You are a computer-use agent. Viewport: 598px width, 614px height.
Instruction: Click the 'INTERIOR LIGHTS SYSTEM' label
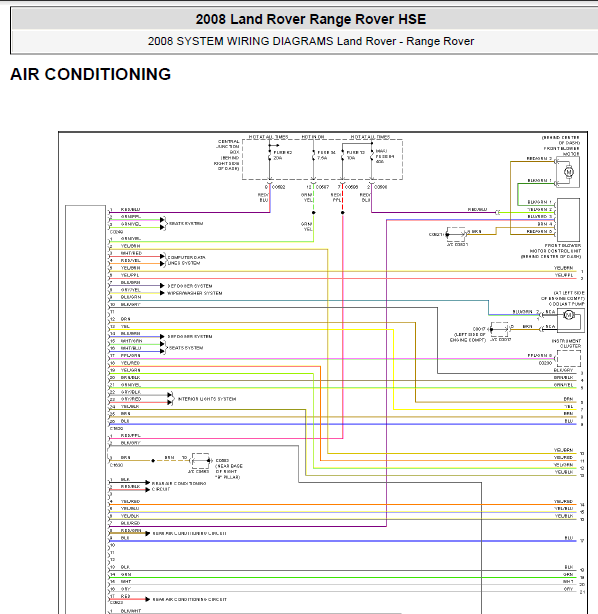click(x=207, y=399)
